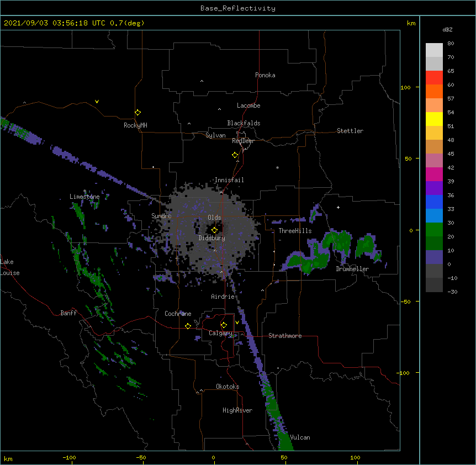Image resolution: width=476 pixels, height=465 pixels.
Task: Click the -50 tick on the right axis
Action: tap(405, 302)
